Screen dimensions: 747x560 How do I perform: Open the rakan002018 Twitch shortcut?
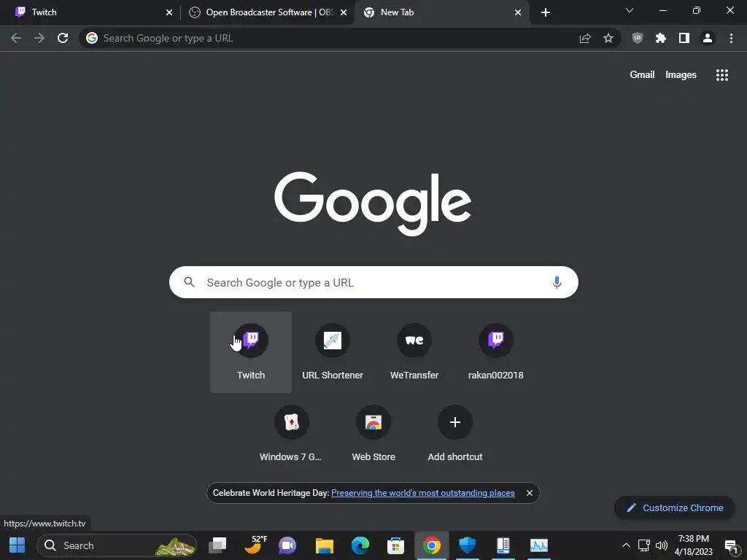496,352
